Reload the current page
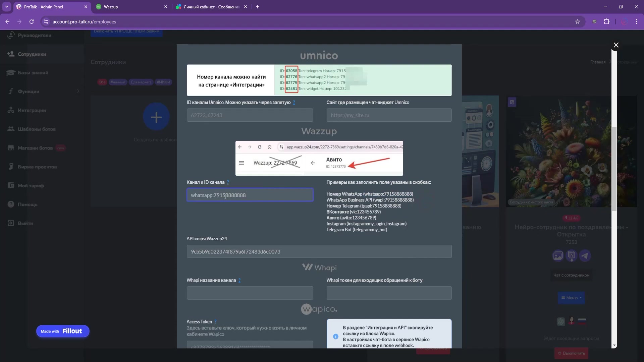Viewport: 644px width, 362px height. [x=32, y=22]
